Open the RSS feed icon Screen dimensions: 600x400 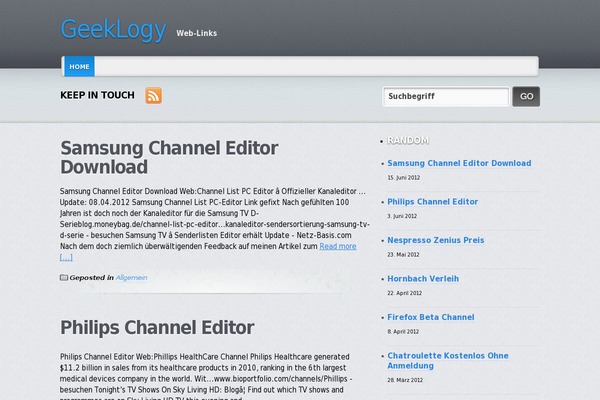click(153, 95)
